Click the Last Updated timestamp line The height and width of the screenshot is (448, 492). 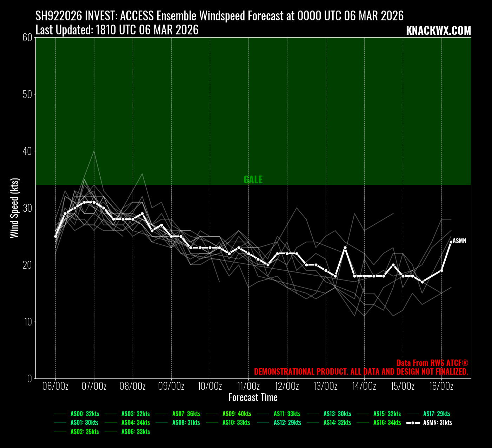click(x=117, y=30)
